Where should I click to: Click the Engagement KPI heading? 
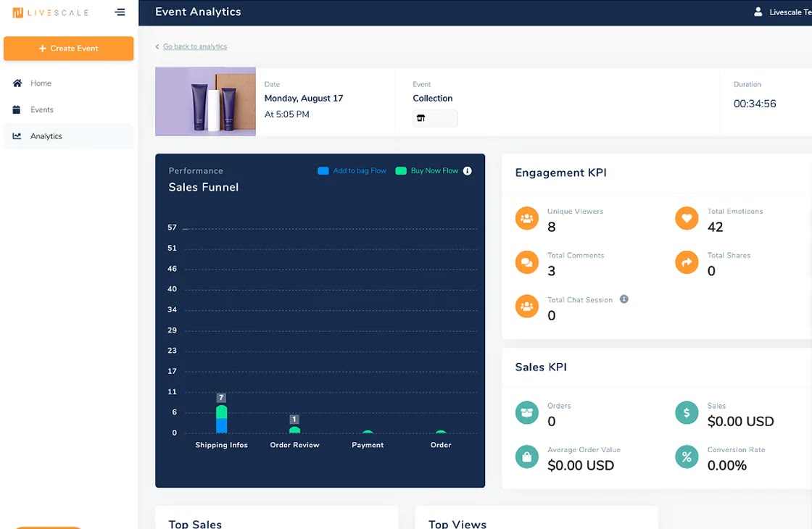tap(561, 173)
